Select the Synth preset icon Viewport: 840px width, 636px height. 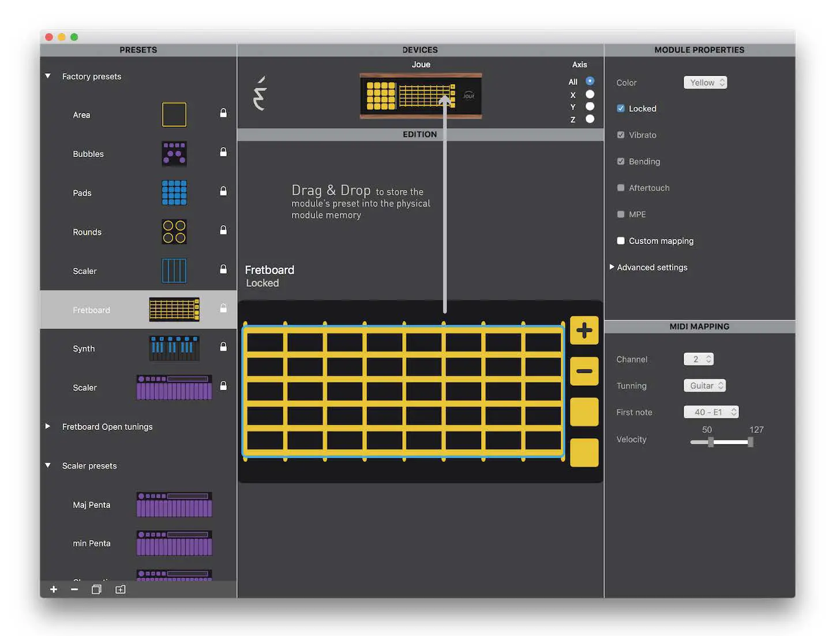coord(174,347)
